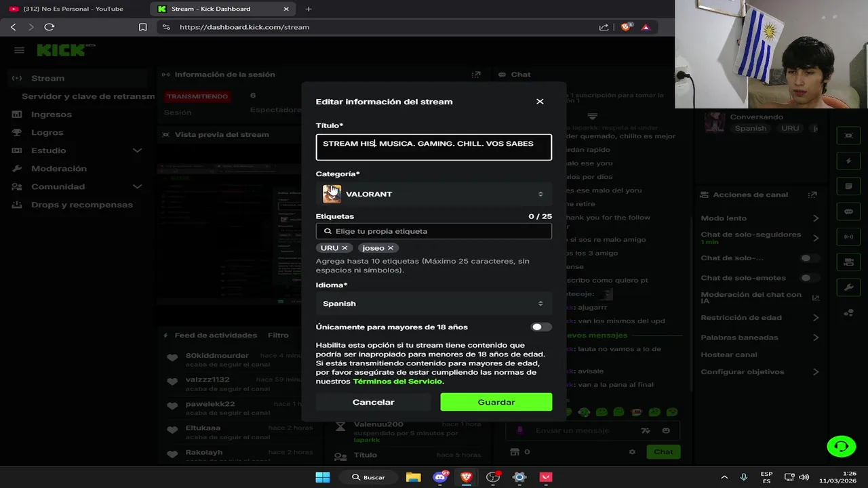Click the screen capture icon in right sidebar

pyautogui.click(x=848, y=136)
